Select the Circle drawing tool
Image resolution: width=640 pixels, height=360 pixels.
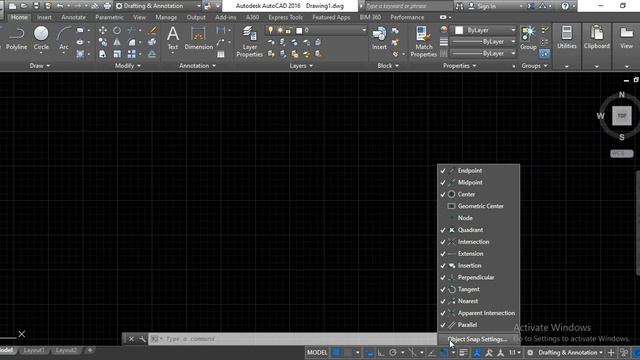[41, 38]
